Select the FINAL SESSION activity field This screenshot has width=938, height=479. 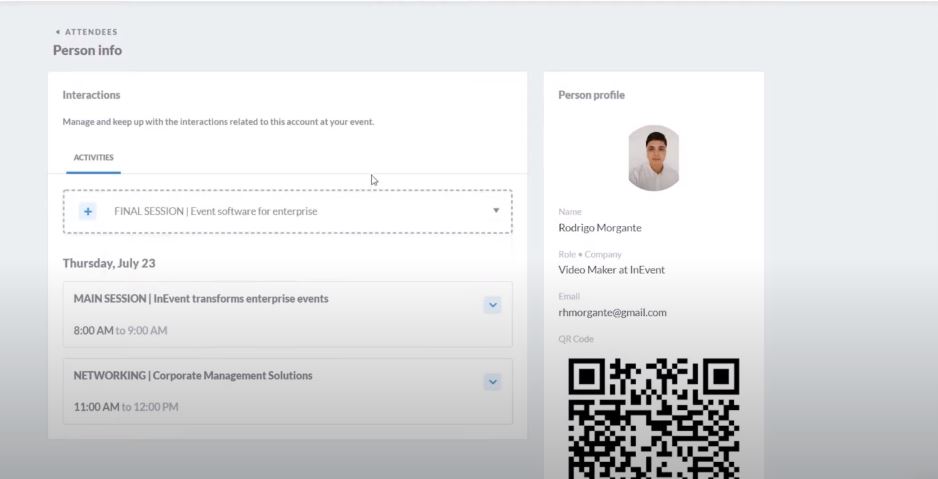pos(287,211)
